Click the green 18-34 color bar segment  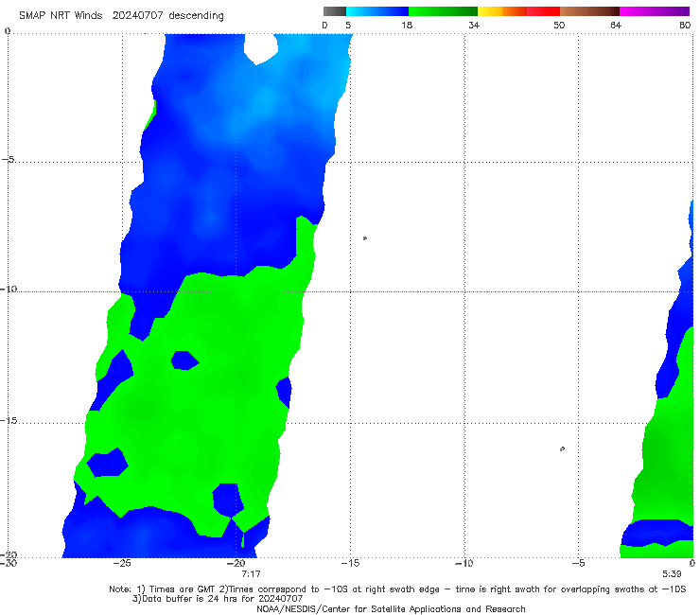[x=443, y=11]
